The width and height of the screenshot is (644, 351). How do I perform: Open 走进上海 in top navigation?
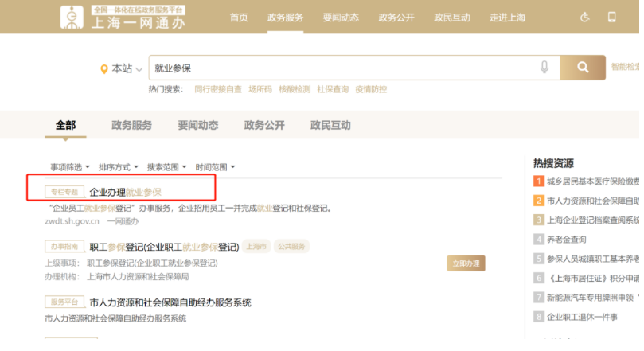coord(507,18)
